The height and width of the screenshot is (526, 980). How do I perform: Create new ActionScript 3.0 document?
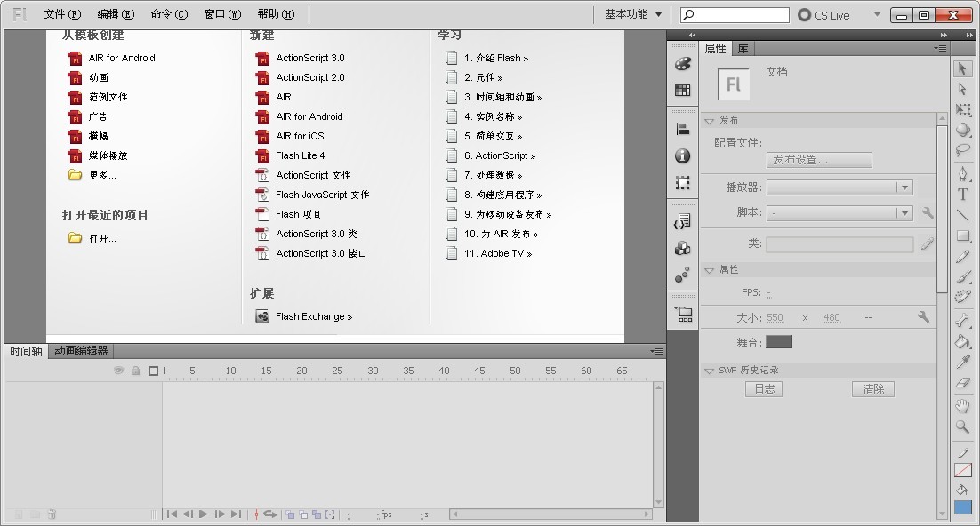(309, 58)
